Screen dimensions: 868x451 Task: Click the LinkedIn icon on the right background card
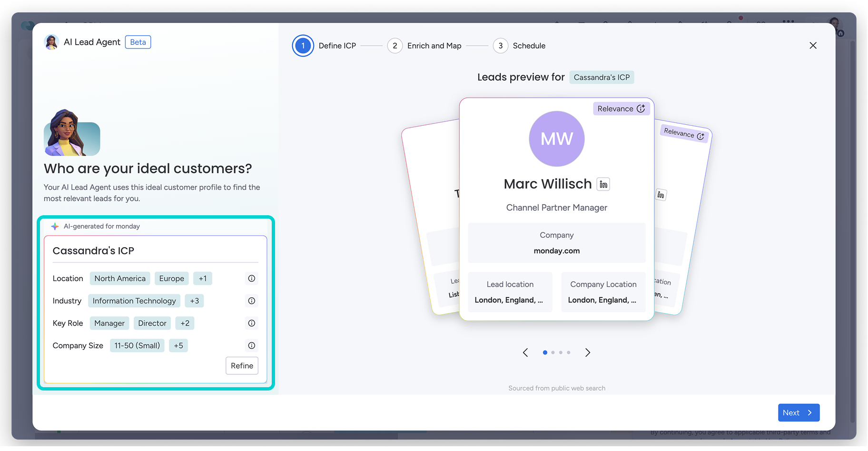(661, 195)
